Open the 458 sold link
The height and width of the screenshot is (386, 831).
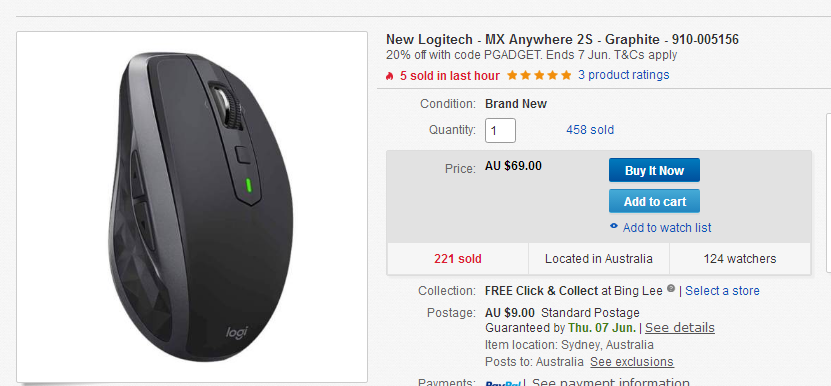pos(590,130)
